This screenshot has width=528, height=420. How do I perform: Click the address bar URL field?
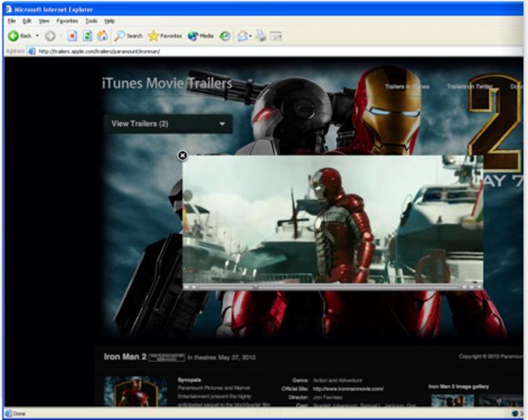(x=276, y=51)
